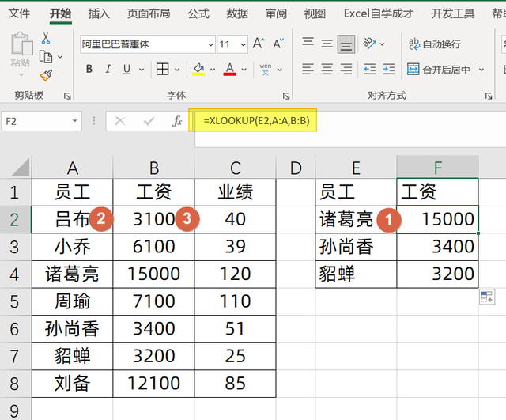This screenshot has height=420, width=506.
Task: Align text to top
Action: click(x=308, y=44)
